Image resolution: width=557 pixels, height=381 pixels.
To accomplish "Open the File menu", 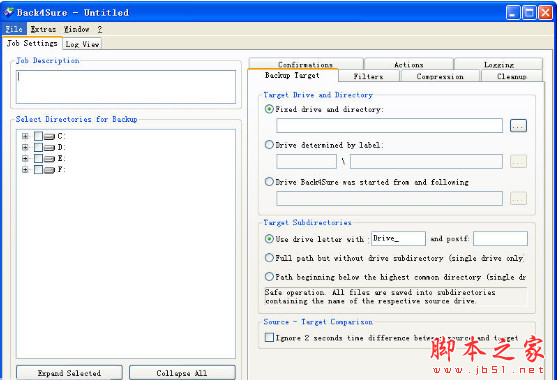I will 14,29.
